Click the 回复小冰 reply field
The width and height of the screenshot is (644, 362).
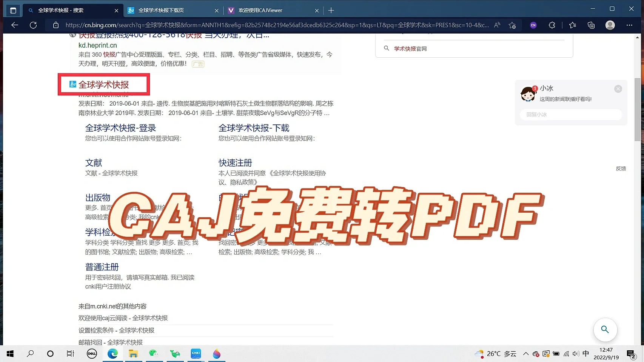coord(570,114)
